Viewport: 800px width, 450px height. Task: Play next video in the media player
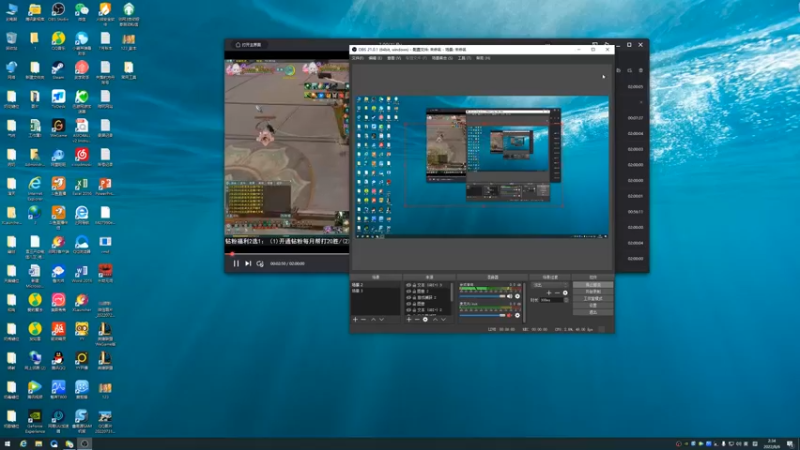pyautogui.click(x=248, y=263)
